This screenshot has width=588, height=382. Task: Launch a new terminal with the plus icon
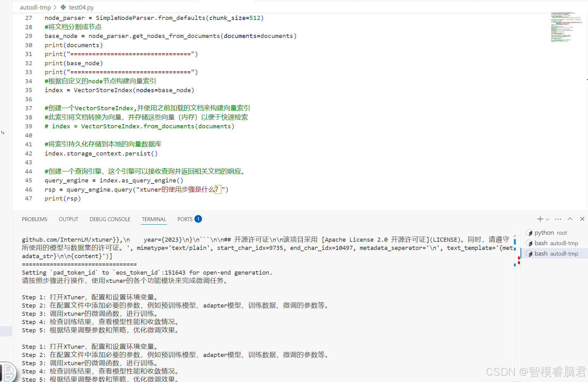540,219
